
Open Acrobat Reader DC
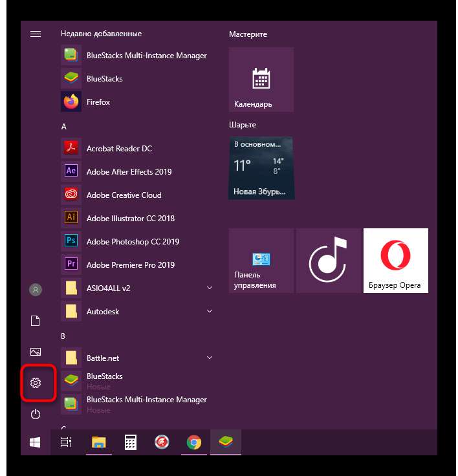[x=136, y=149]
